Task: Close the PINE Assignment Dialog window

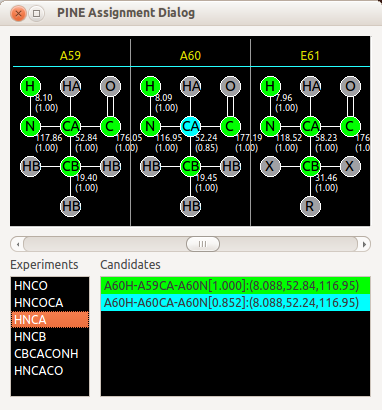Action: click(18, 14)
